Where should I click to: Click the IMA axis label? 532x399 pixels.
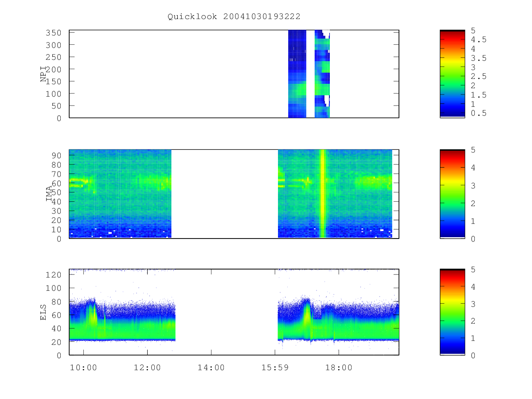(x=49, y=194)
